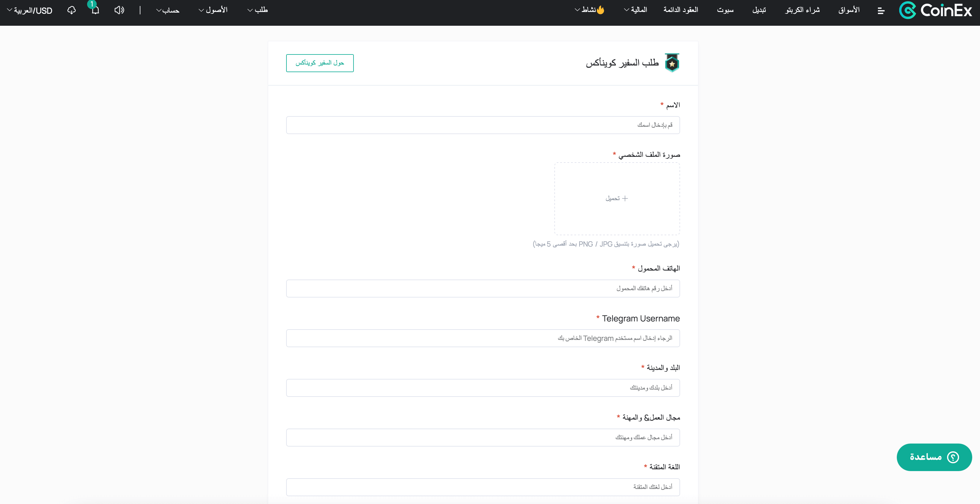
Task: Focus the proficient language input field
Action: [483, 487]
